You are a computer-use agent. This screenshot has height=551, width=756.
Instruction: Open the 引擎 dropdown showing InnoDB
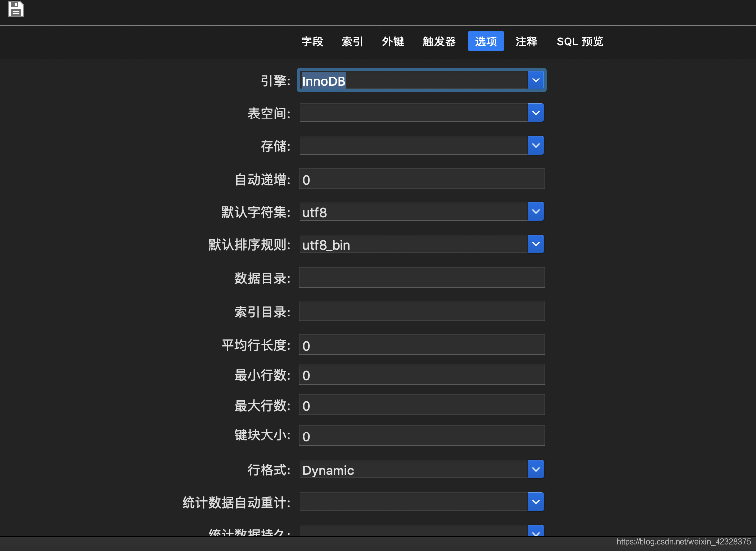point(536,80)
